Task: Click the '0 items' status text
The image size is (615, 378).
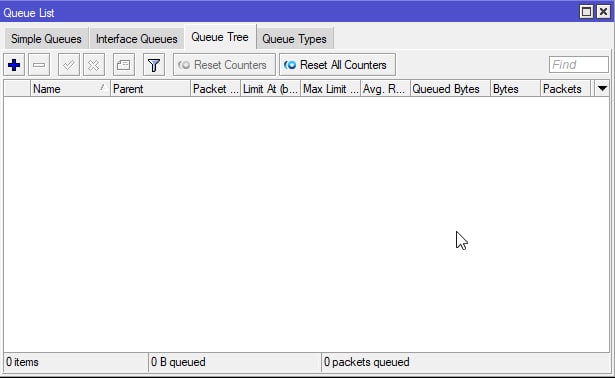Action: tap(22, 362)
